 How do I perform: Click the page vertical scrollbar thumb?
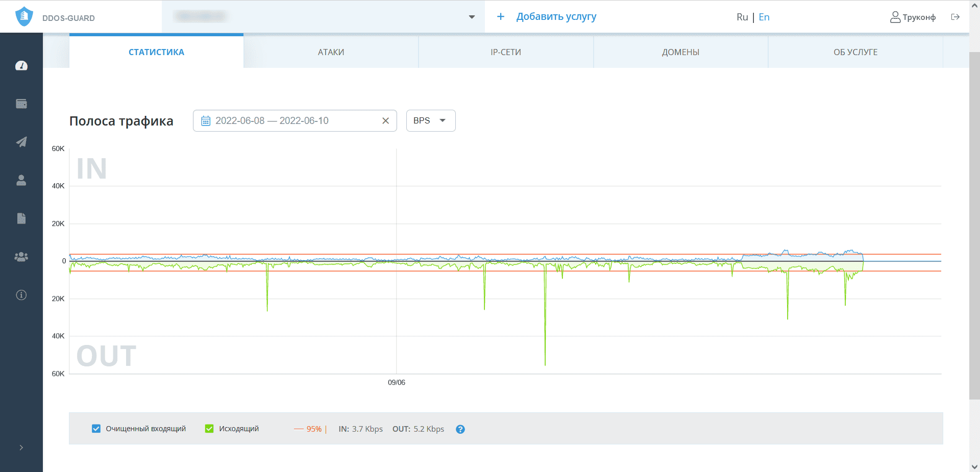pyautogui.click(x=974, y=226)
